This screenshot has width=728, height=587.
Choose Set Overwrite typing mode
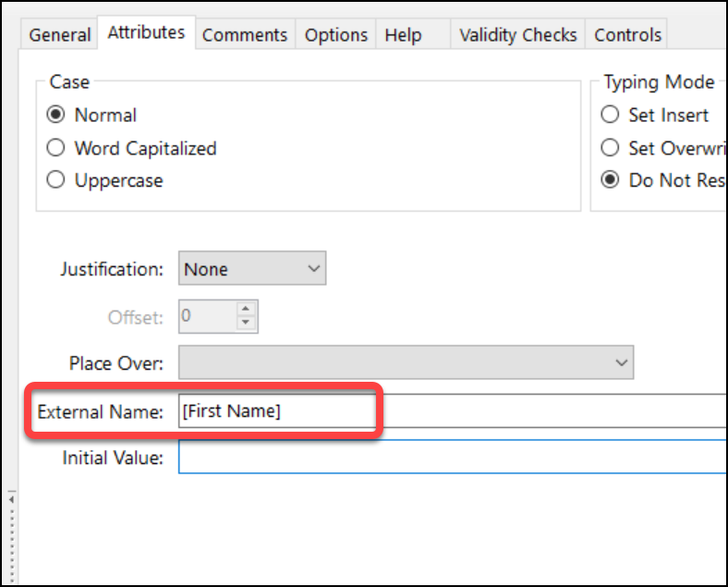tap(610, 148)
